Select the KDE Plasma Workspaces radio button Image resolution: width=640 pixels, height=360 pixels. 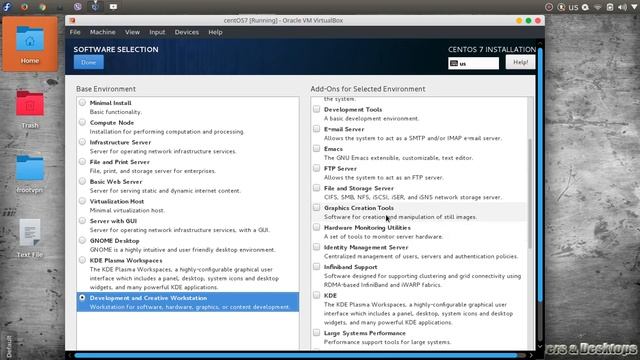point(82,260)
